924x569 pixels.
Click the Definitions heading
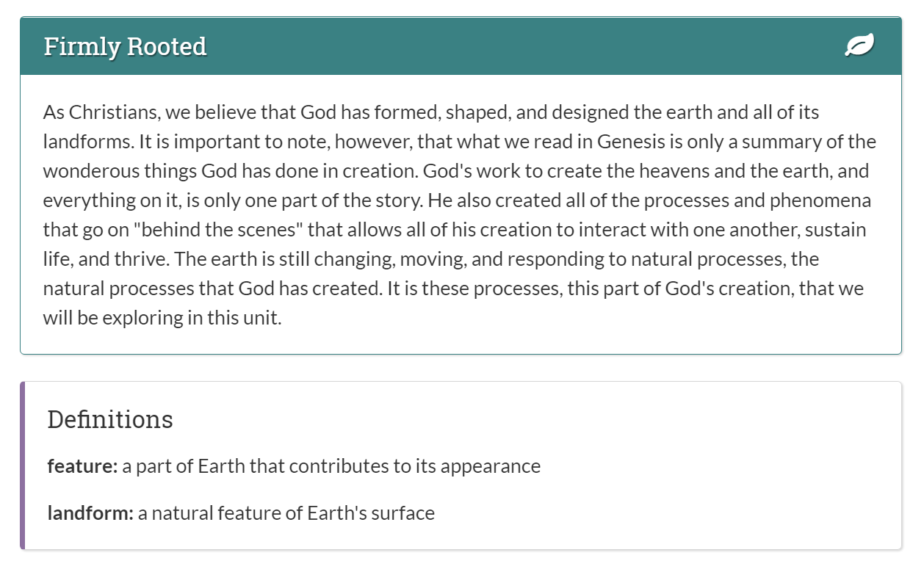click(110, 419)
